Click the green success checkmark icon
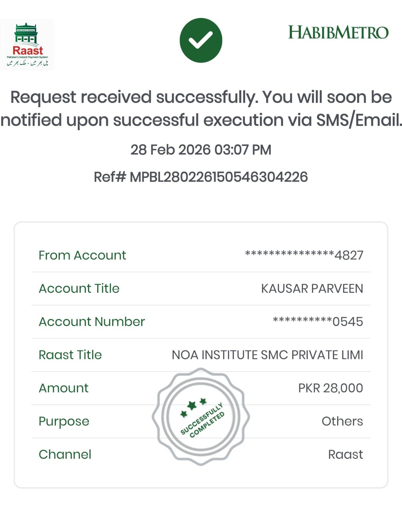Screen dimensions: 402x532 tap(201, 40)
